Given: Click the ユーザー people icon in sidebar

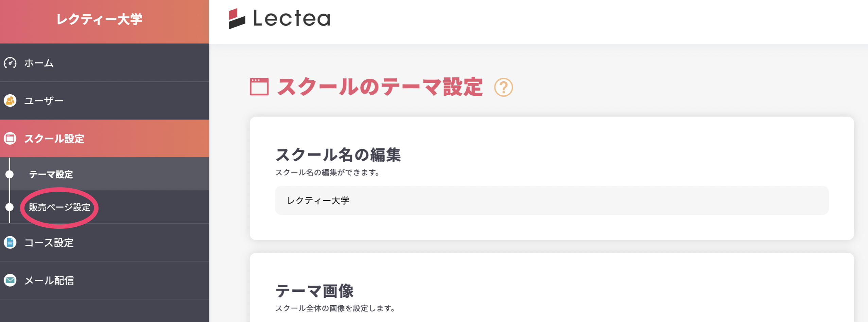Looking at the screenshot, I should 10,100.
